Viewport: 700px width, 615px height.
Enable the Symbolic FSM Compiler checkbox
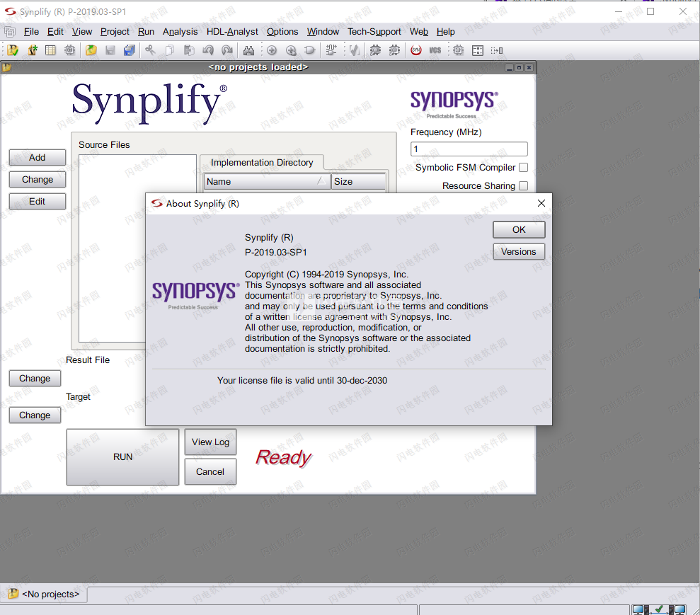(524, 167)
